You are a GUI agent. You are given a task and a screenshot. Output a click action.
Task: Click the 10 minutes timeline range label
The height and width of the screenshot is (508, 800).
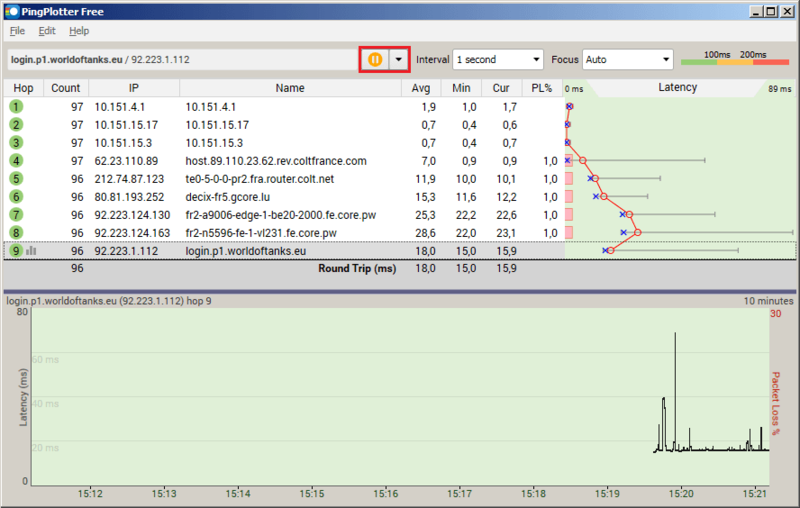point(767,300)
